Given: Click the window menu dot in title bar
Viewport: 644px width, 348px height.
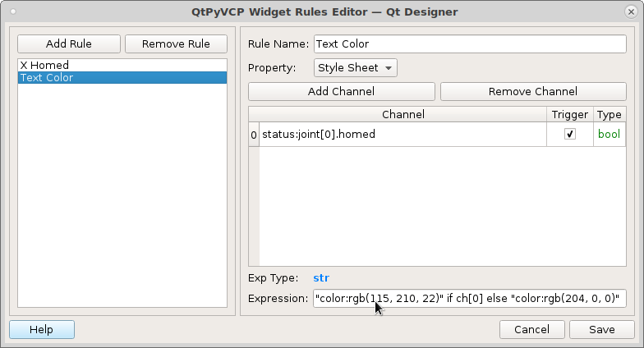Looking at the screenshot, I should click(x=13, y=11).
